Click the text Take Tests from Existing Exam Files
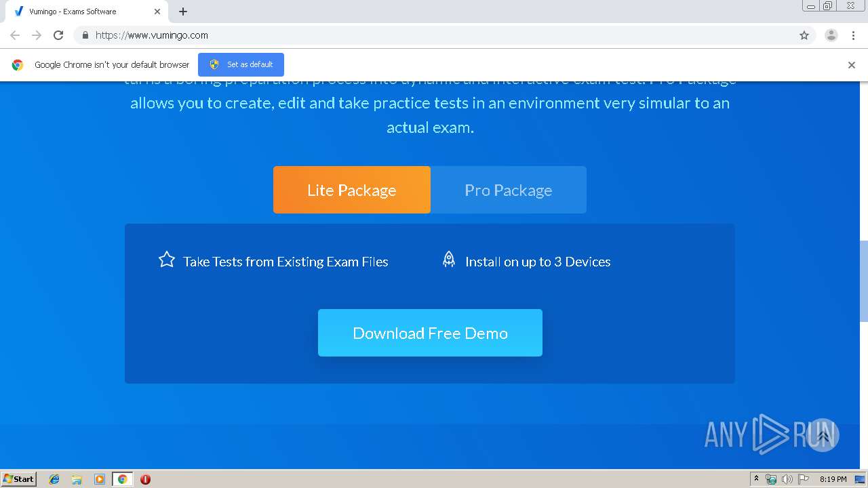This screenshot has width=868, height=488. click(x=285, y=262)
